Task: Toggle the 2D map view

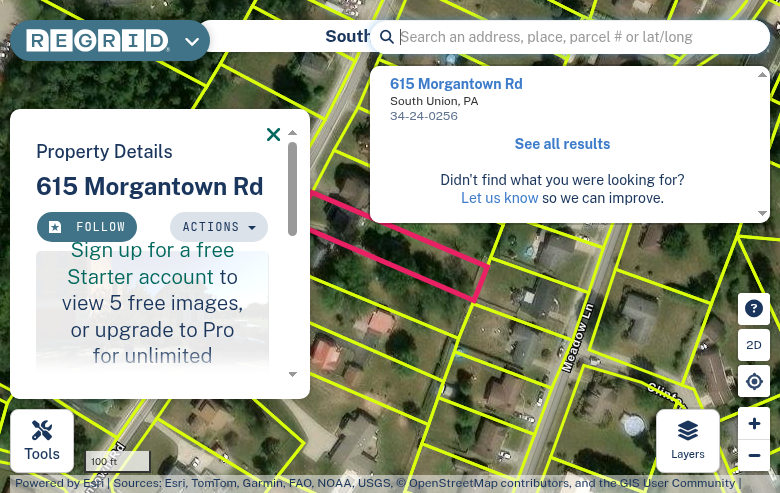Action: click(x=754, y=345)
